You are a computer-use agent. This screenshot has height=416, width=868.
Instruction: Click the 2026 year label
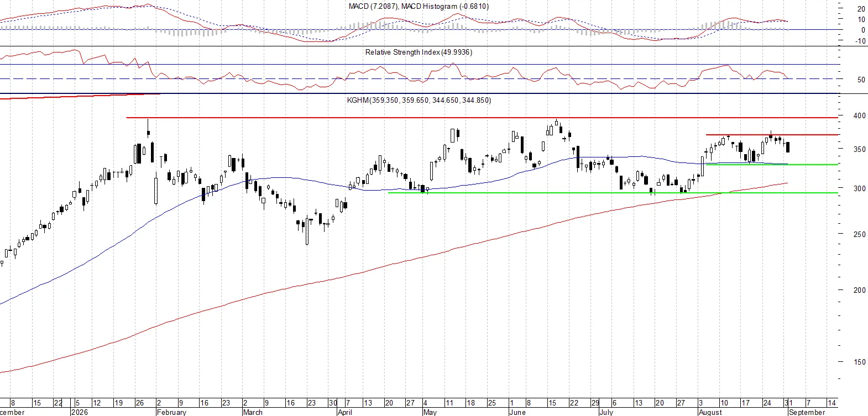click(80, 412)
